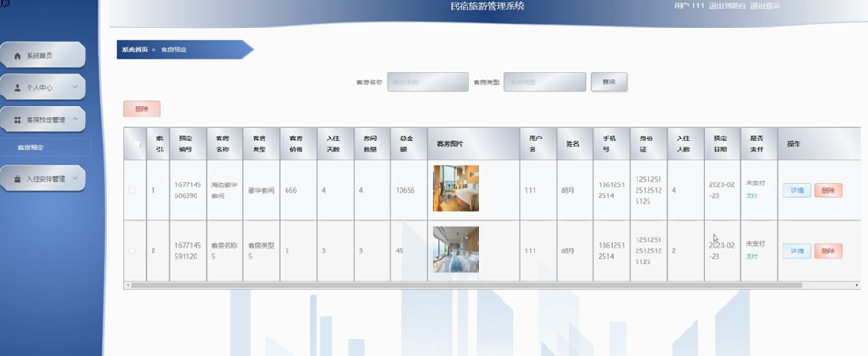Toggle the select-all checkbox in table header
The image size is (868, 356).
(136, 144)
